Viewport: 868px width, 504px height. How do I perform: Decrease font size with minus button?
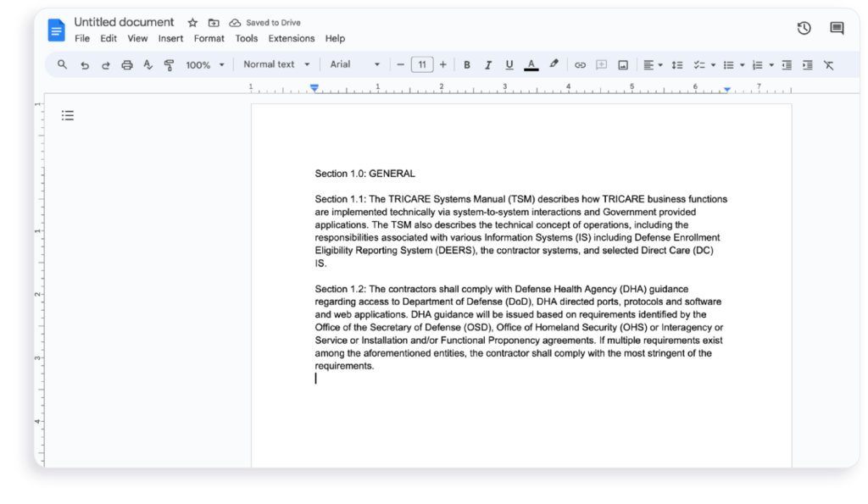[400, 64]
